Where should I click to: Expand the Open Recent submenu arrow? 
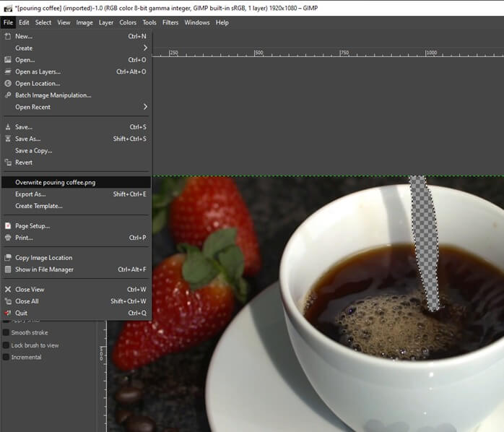[x=145, y=107]
